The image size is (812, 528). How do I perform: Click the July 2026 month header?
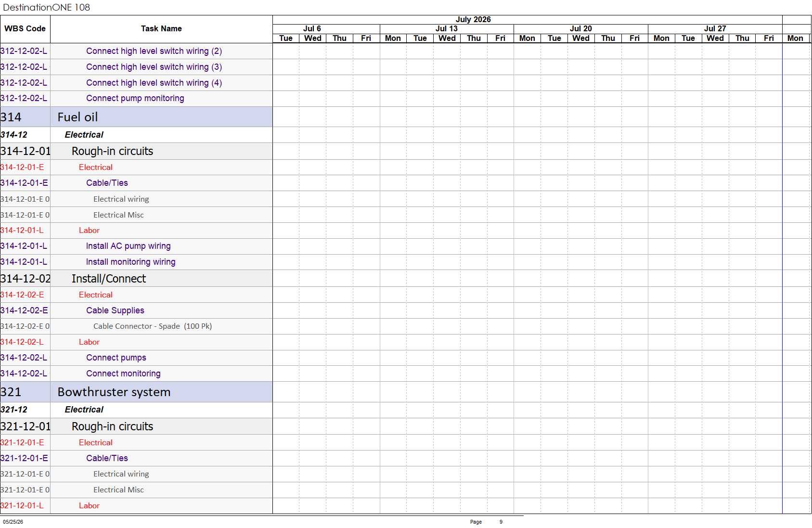[x=473, y=20]
